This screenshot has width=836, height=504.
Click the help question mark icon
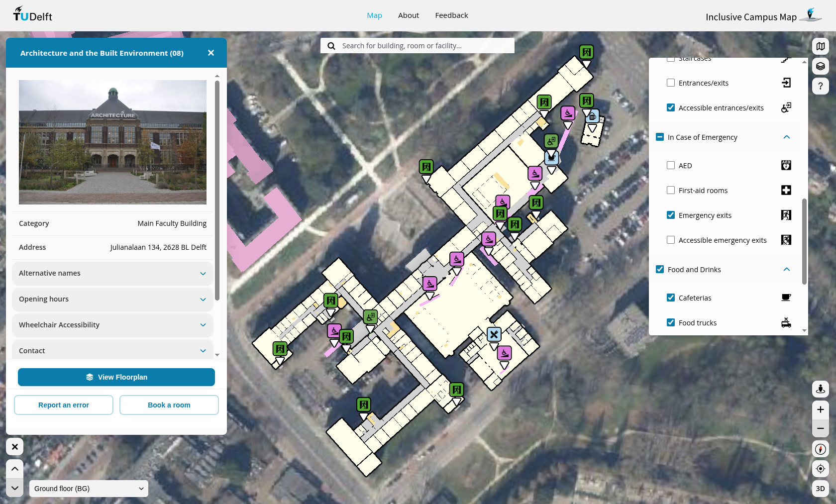click(820, 86)
